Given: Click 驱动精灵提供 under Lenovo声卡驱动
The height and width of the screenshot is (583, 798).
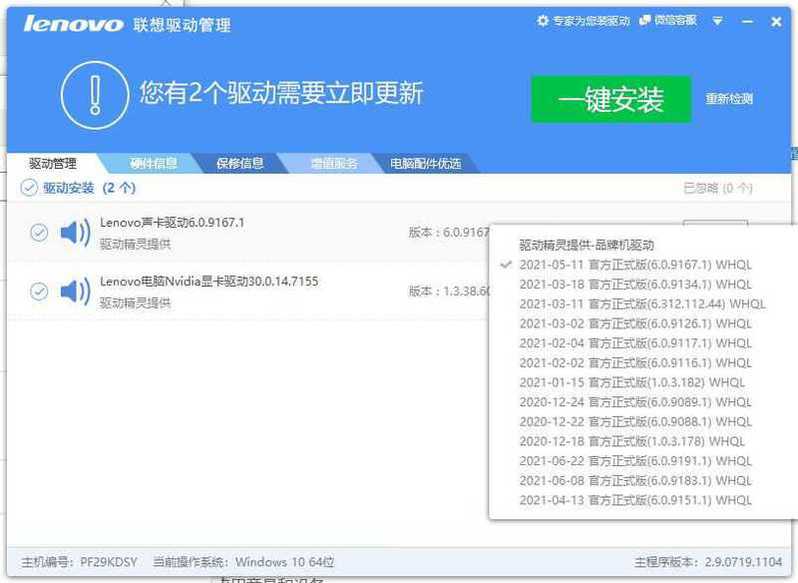Looking at the screenshot, I should pyautogui.click(x=135, y=244).
